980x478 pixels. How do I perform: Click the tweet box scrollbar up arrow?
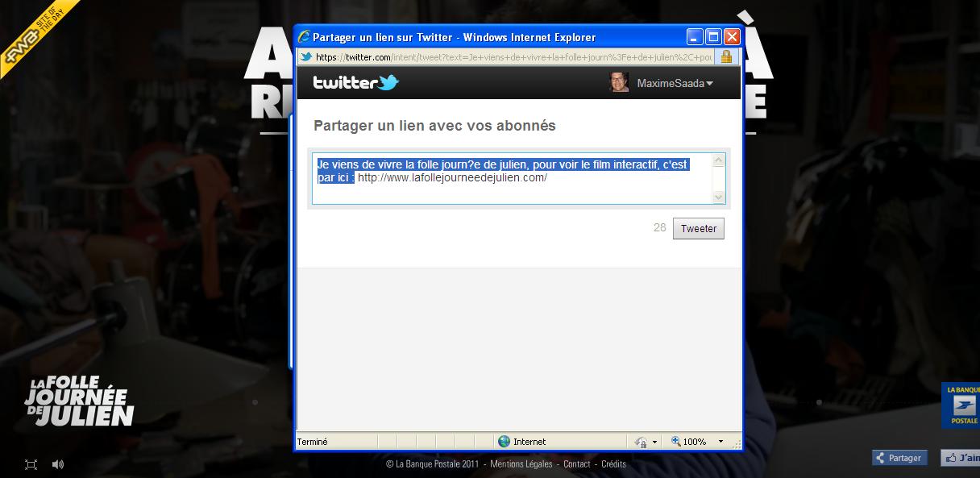click(x=719, y=160)
